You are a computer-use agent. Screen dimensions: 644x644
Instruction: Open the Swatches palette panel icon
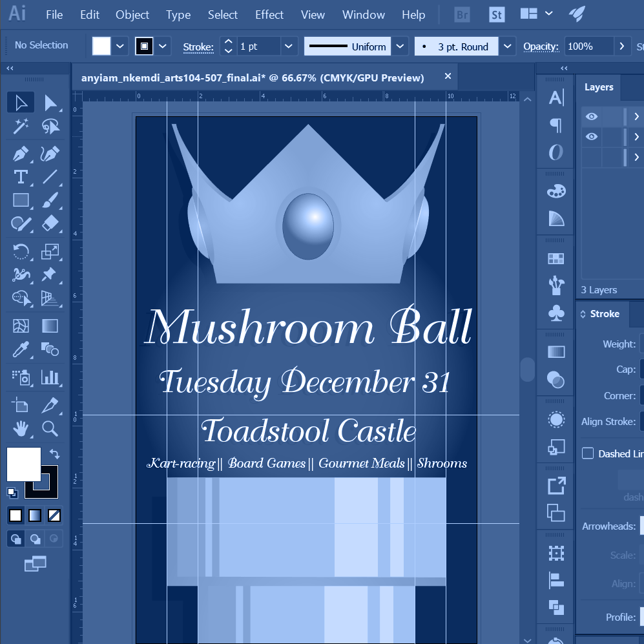(556, 191)
